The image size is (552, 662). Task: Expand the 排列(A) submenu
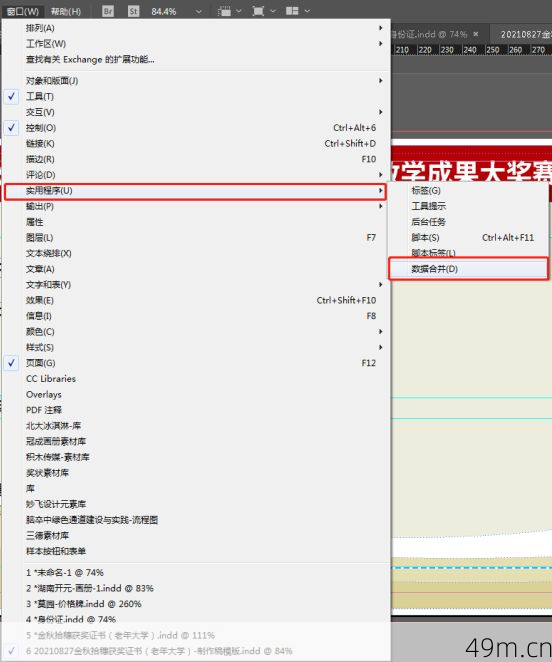pos(196,28)
